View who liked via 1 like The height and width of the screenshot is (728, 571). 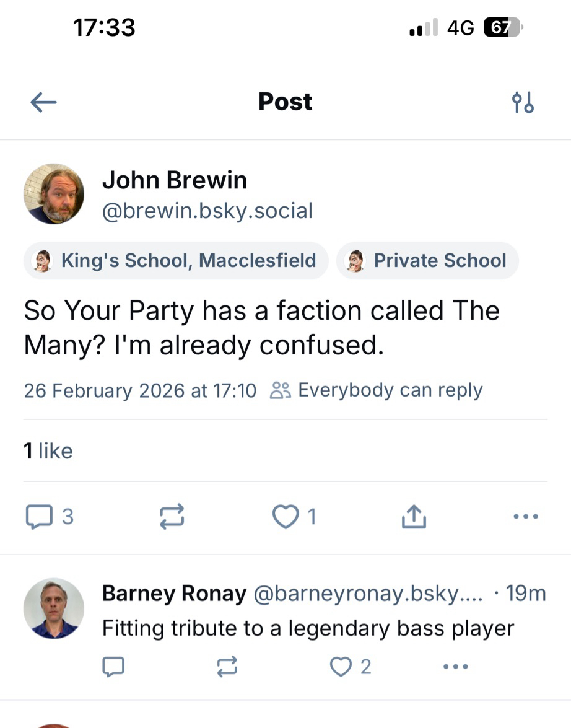(x=48, y=450)
